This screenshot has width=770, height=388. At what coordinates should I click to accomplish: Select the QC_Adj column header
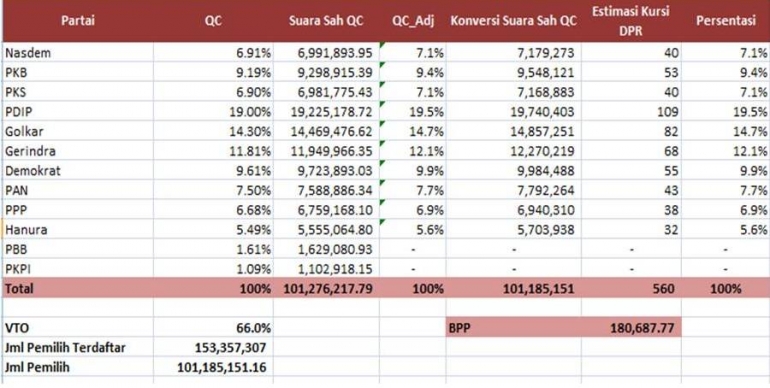(x=412, y=21)
